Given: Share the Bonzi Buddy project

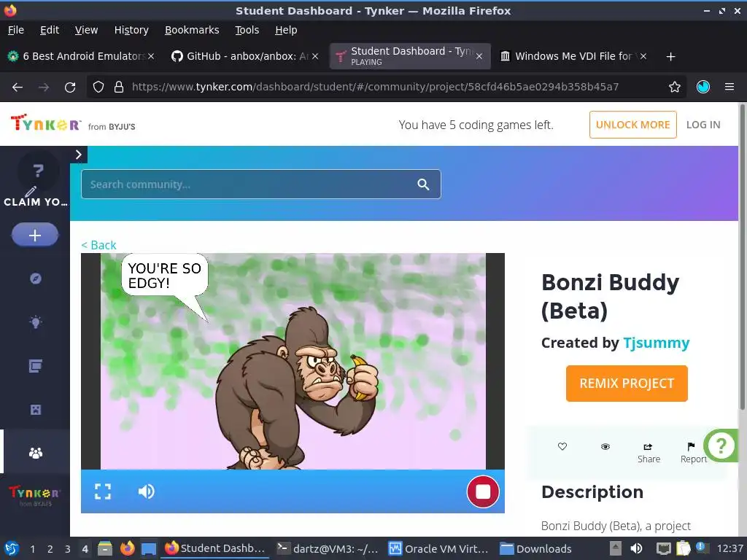Looking at the screenshot, I should 649,452.
